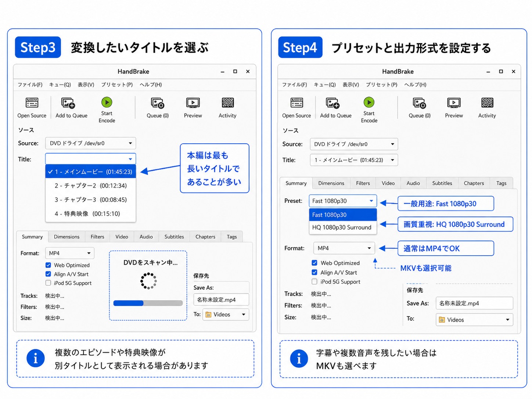
Task: Uncheck Align A/V Start in Step3 window
Action: click(x=48, y=274)
